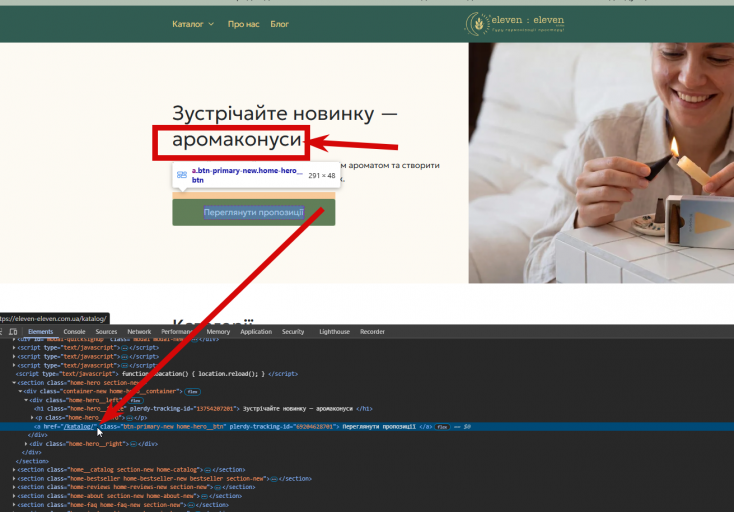Click the Переглянути пропозиції button

pos(254,212)
